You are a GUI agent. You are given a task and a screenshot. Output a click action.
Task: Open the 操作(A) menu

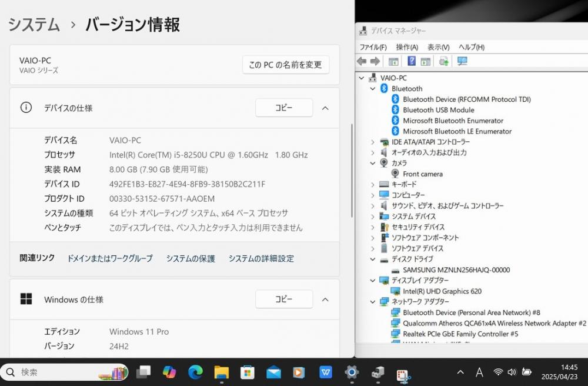tap(407, 47)
